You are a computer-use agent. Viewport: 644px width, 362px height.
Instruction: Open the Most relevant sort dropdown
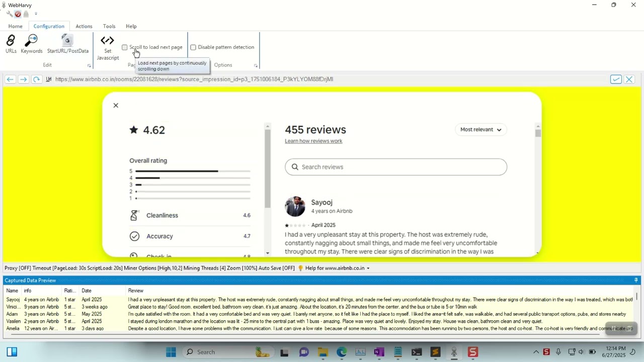[x=480, y=130]
